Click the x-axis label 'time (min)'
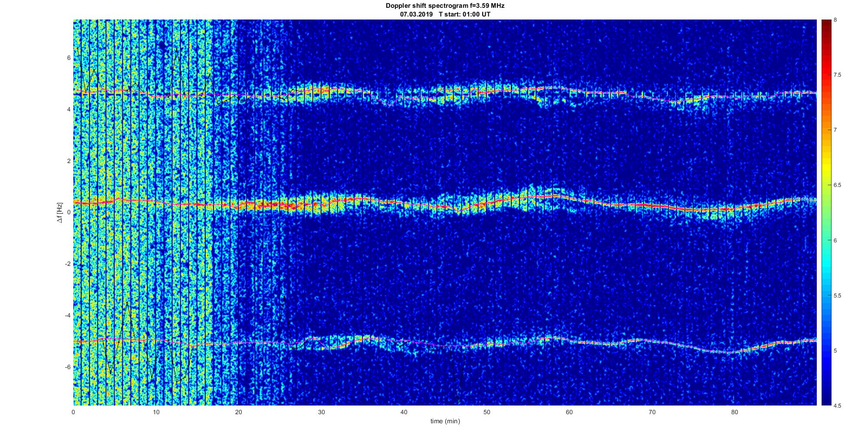 point(445,421)
